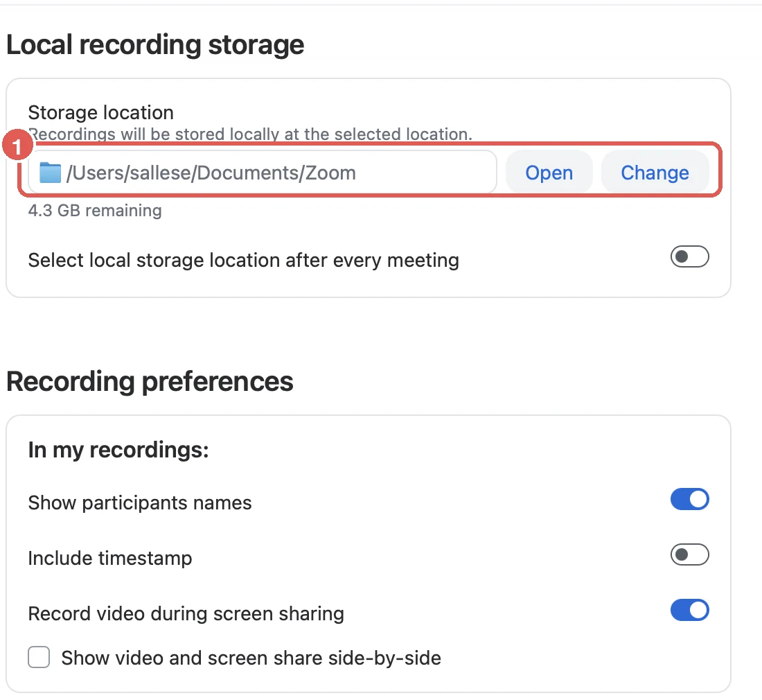This screenshot has height=700, width=762.
Task: Click the "Record video during screen sharing" label
Action: pos(186,613)
